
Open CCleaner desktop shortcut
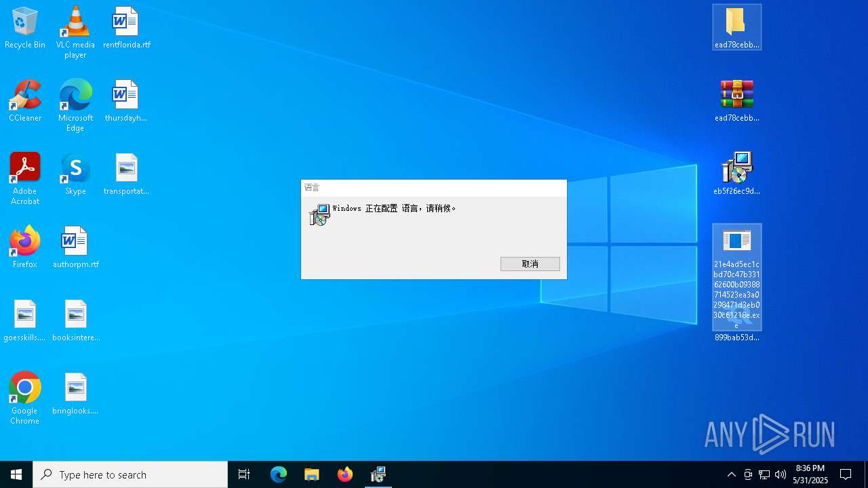pyautogui.click(x=25, y=102)
